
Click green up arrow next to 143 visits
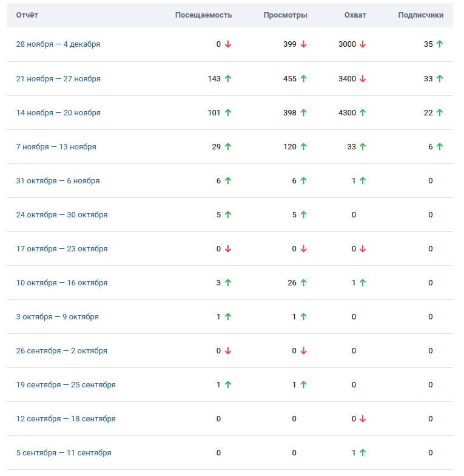point(228,78)
